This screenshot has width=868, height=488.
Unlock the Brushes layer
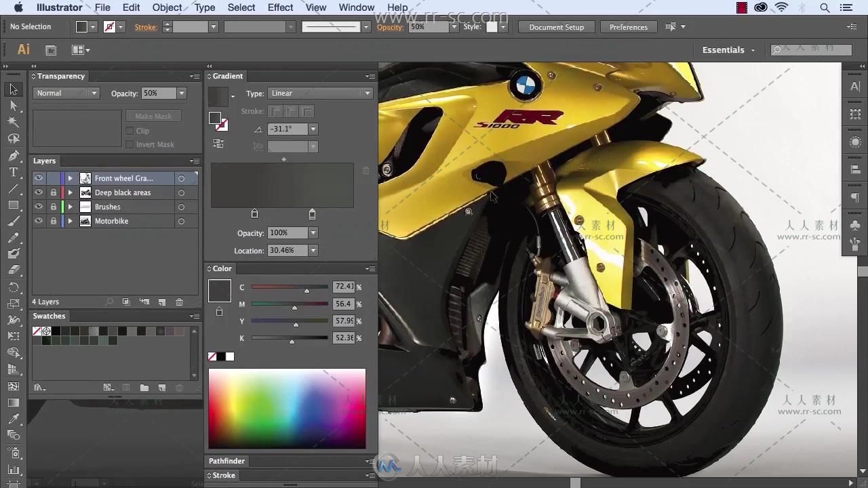[53, 207]
